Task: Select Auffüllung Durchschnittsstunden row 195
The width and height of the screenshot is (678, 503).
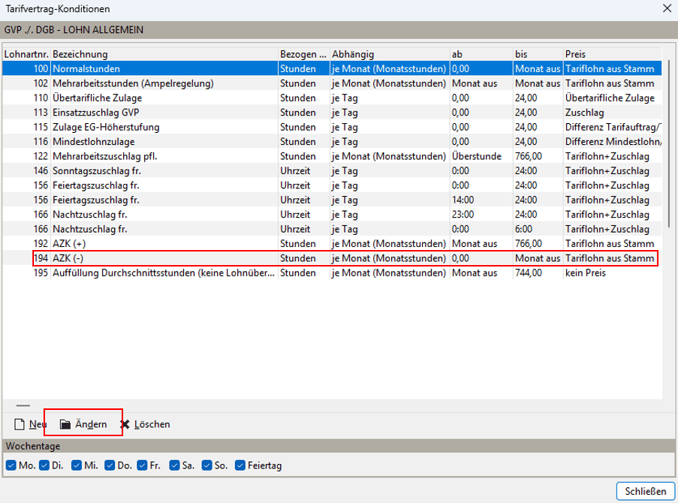Action: click(332, 273)
